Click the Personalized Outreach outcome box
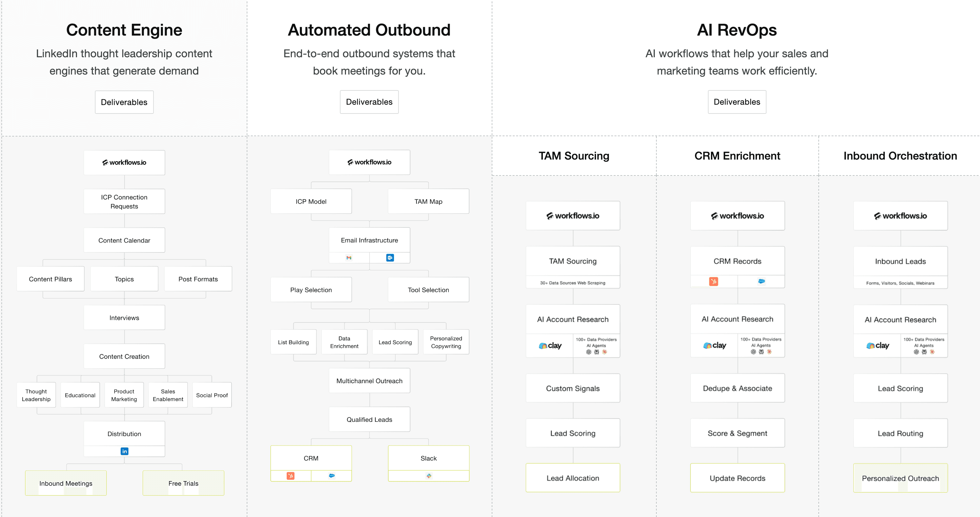Image resolution: width=980 pixels, height=517 pixels. 900,478
